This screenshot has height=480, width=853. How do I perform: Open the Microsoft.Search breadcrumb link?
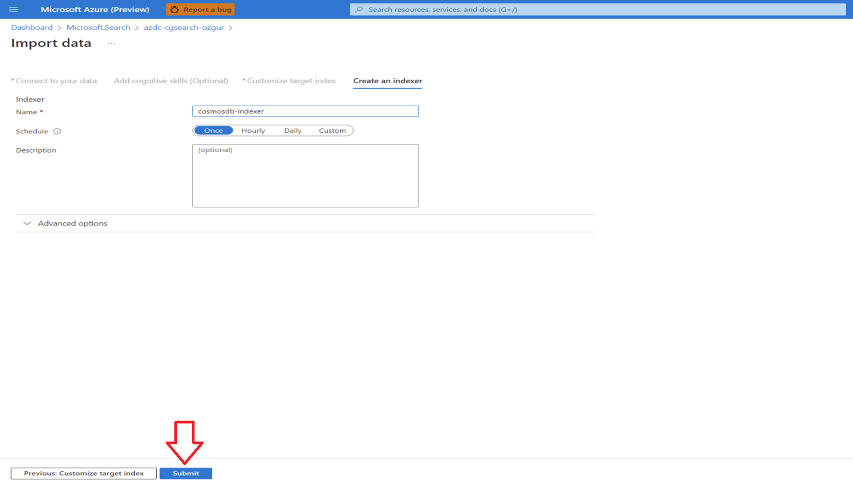pyautogui.click(x=98, y=27)
